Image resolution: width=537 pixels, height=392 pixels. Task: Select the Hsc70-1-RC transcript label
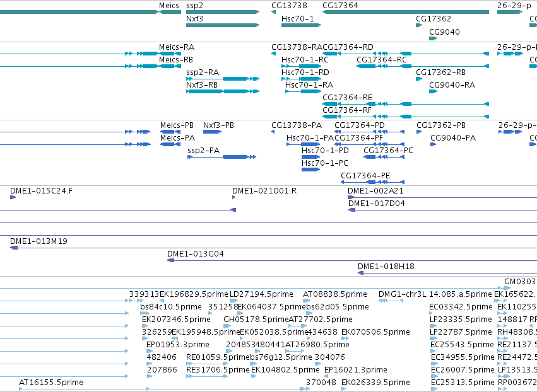[x=305, y=59]
